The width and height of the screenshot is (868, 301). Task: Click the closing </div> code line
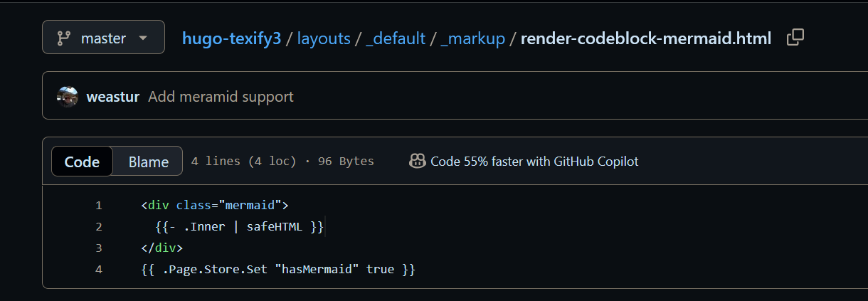tap(162, 248)
